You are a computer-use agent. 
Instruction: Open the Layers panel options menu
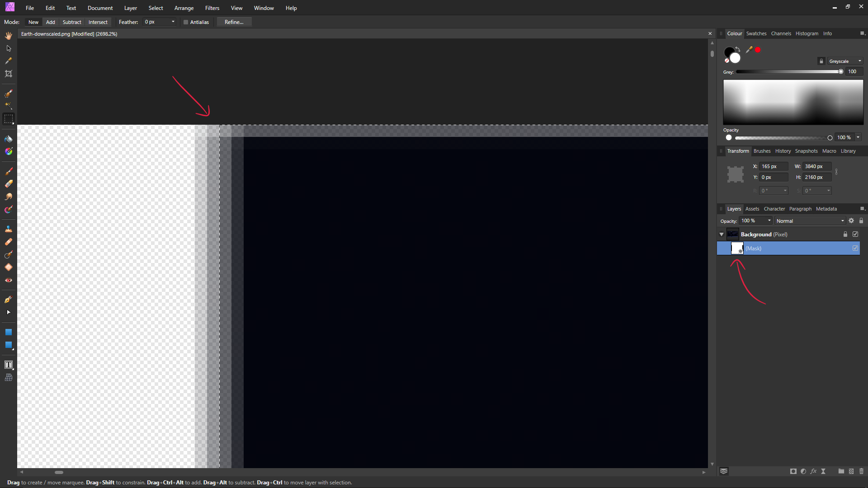(862, 209)
